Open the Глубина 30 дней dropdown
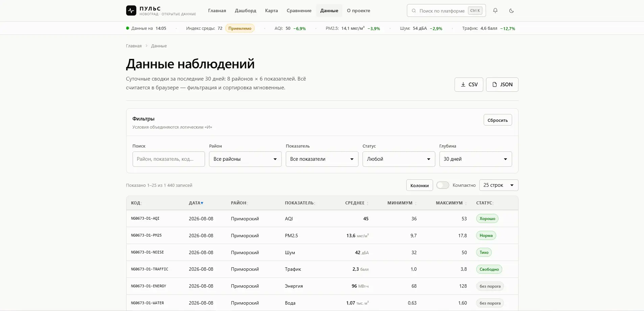This screenshot has width=644, height=311. [476, 159]
